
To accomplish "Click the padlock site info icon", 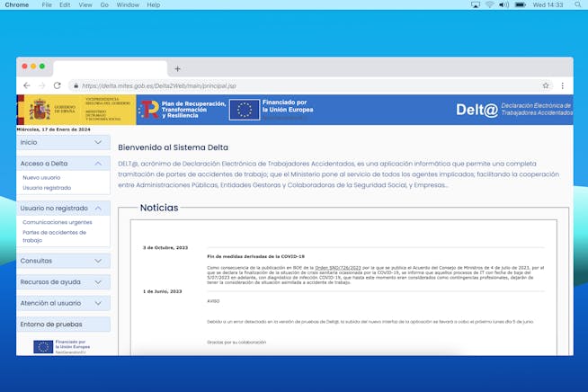I will click(x=76, y=86).
